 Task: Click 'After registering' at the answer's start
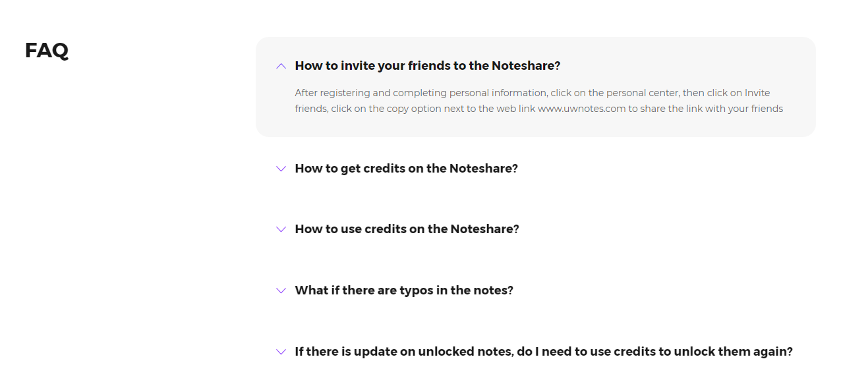tap(332, 93)
